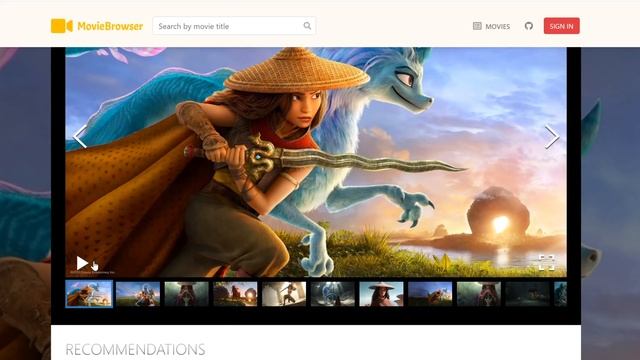The height and width of the screenshot is (360, 640).
Task: Click the RECOMMENDATIONS section heading
Action: point(136,350)
